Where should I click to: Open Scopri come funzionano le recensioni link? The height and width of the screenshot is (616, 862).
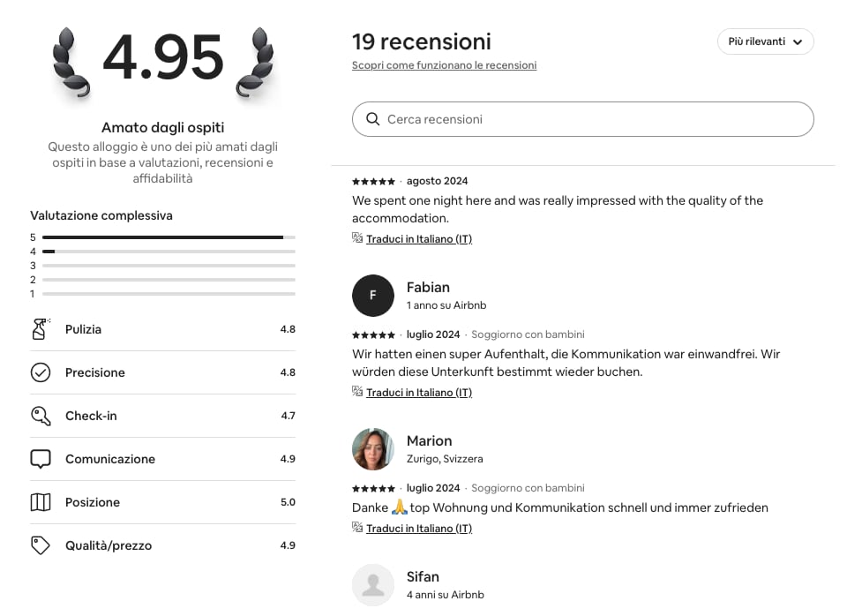(444, 65)
